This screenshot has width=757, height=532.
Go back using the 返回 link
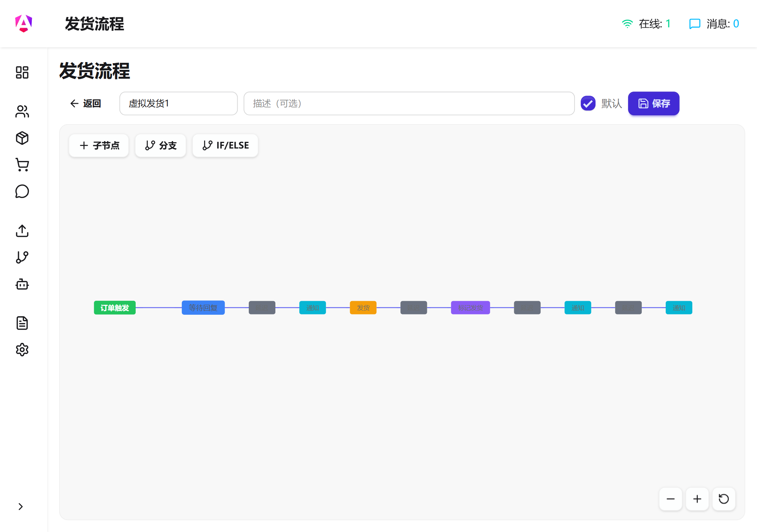[85, 103]
